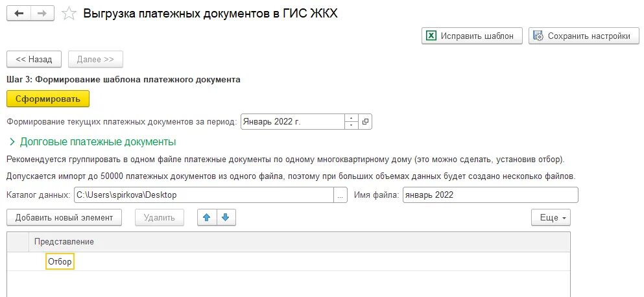
Task: Click the Сформировать button
Action: click(x=48, y=99)
